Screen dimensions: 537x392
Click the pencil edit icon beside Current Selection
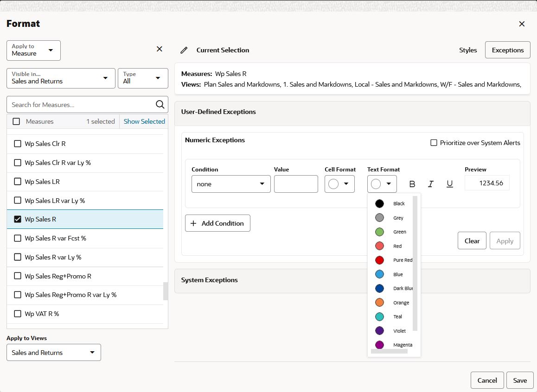click(x=184, y=51)
